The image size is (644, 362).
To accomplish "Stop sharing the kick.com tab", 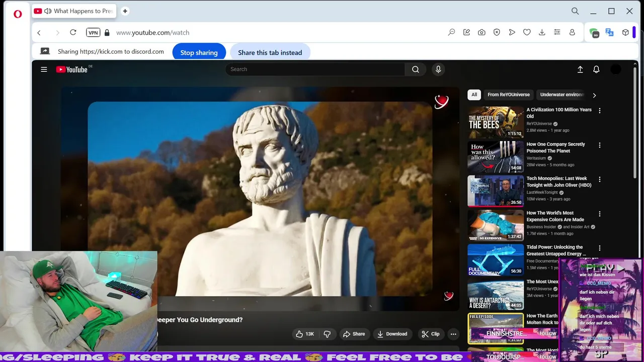I will tap(199, 52).
